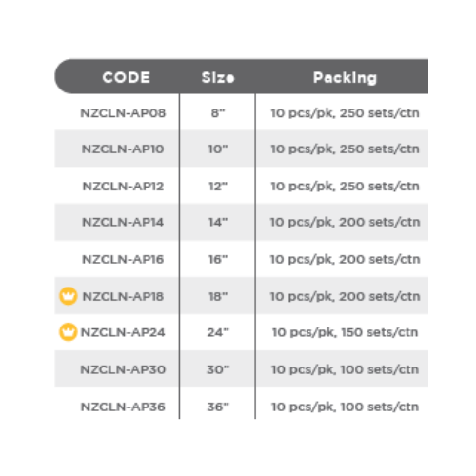
Task: Select the 24" size cell
Action: pos(218,332)
